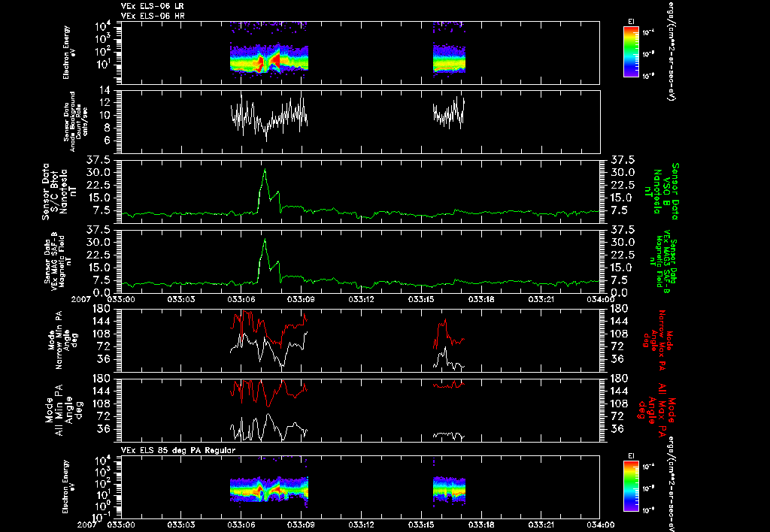Click the 'Anode Background Count Rate' axis label
Image resolution: width=770 pixels, height=532 pixels.
(x=76, y=122)
